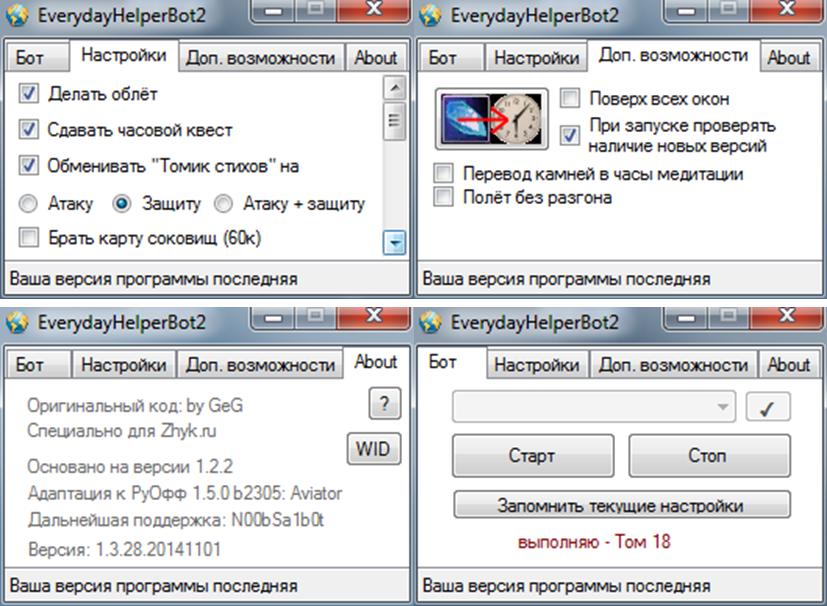Select the Атаку radio button
Image resolution: width=827 pixels, height=606 pixels.
tap(28, 204)
